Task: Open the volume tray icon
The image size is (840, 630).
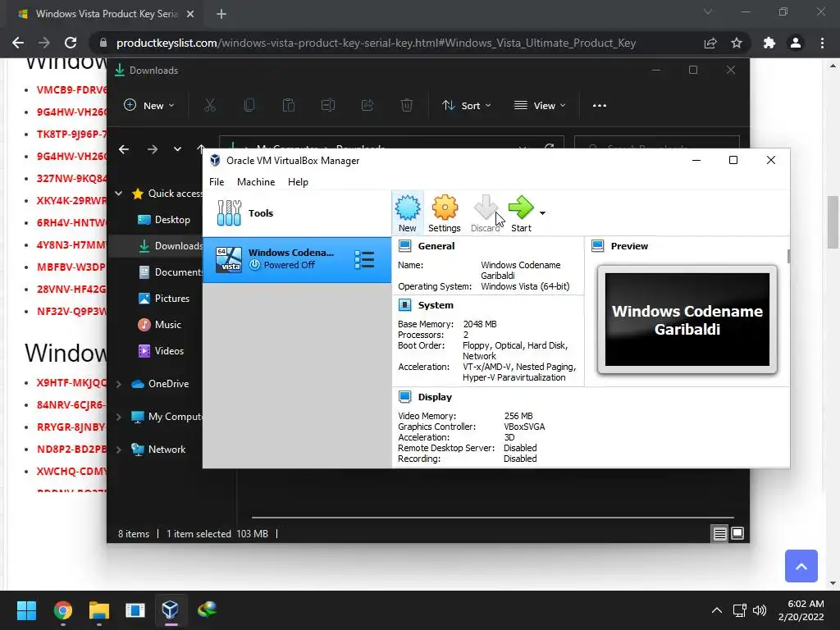Action: coord(760,610)
